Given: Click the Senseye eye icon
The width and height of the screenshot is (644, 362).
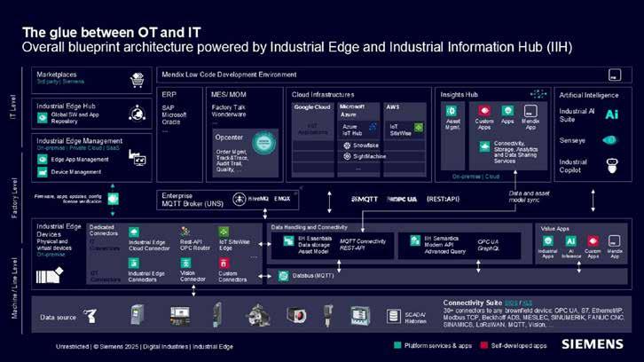Looking at the screenshot, I should tap(610, 140).
